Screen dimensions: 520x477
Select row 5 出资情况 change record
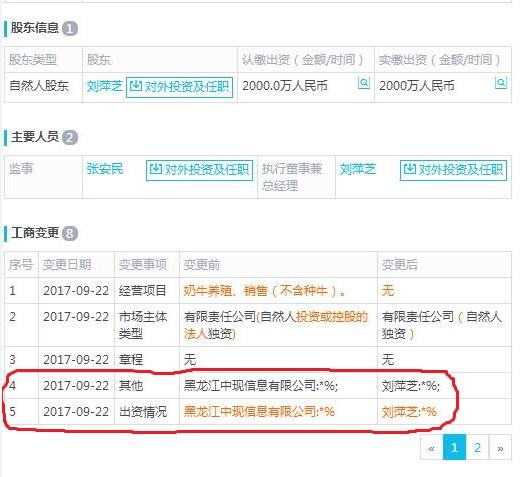tap(258, 412)
